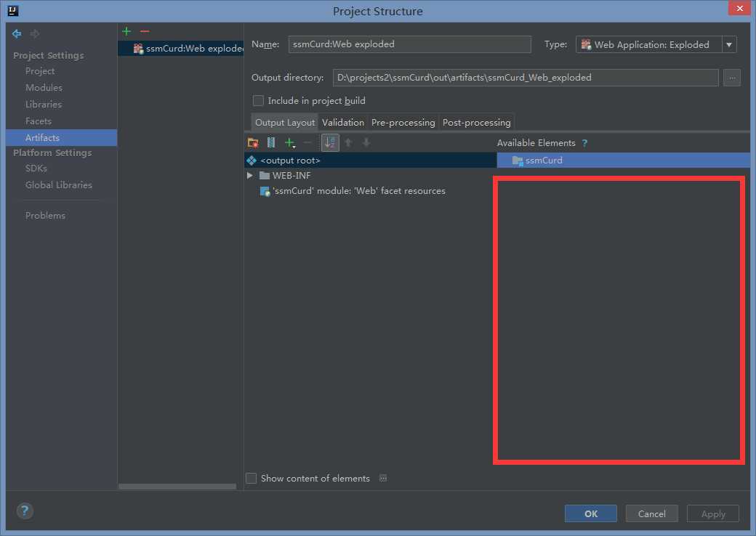Add a new artifact with green plus

tap(126, 32)
